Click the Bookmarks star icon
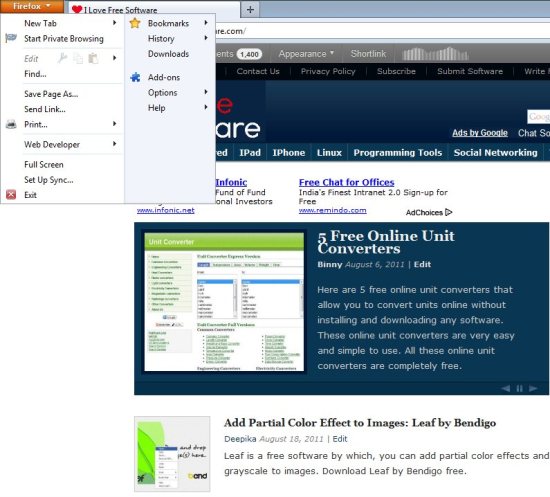The width and height of the screenshot is (550, 497). coord(135,23)
